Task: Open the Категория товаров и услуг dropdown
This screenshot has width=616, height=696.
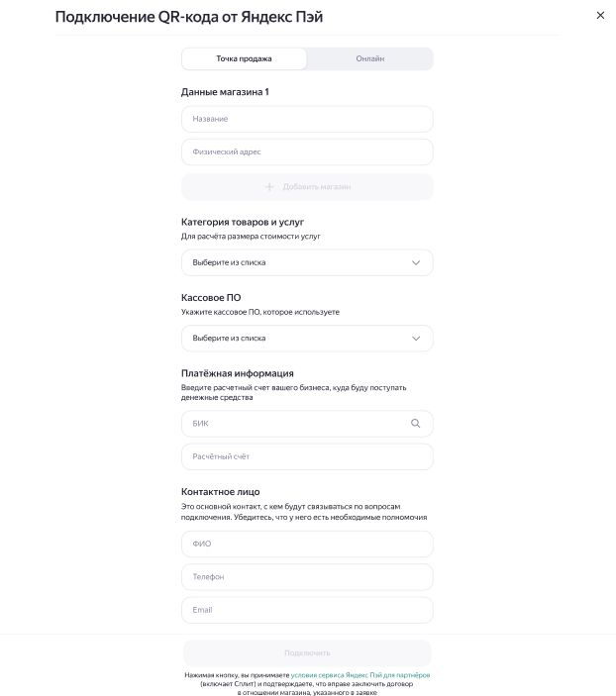Action: [297, 262]
